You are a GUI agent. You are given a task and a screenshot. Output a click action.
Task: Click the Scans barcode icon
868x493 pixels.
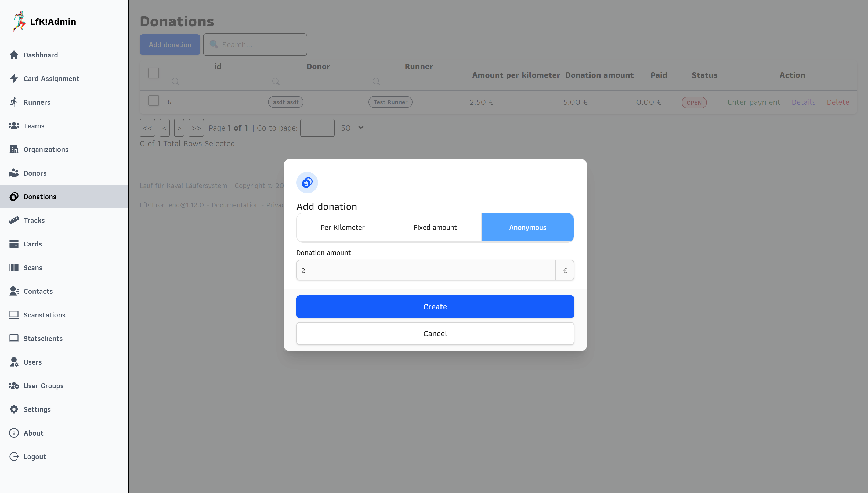(x=14, y=267)
